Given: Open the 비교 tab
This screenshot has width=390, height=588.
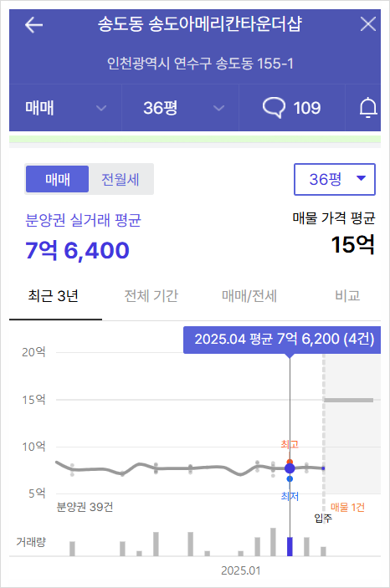Looking at the screenshot, I should 347,296.
